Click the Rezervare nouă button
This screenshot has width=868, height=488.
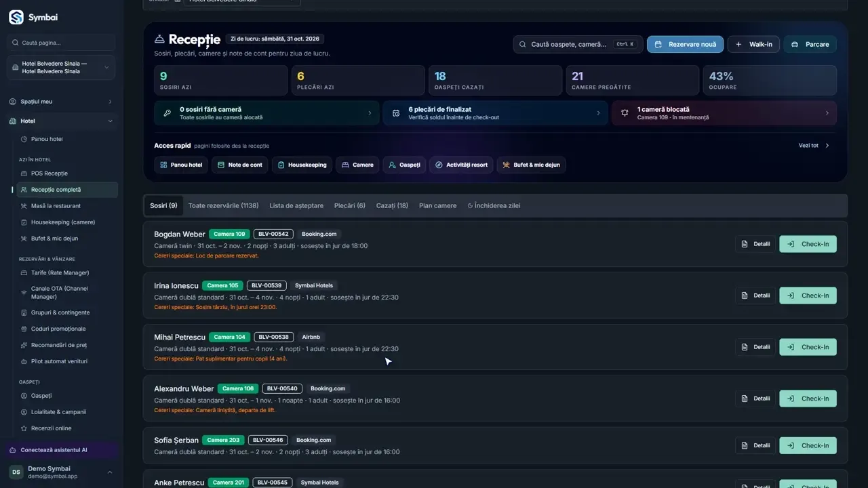pos(685,44)
